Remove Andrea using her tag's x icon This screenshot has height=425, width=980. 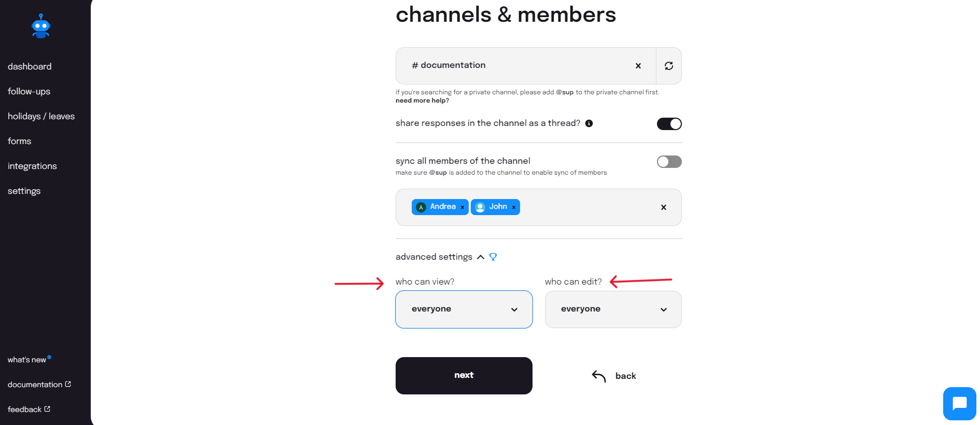pos(462,207)
